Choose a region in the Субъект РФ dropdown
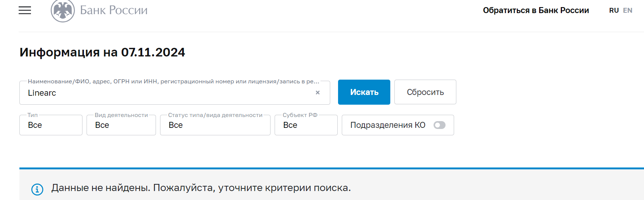Screen dimensions: 644x200 pyautogui.click(x=306, y=125)
